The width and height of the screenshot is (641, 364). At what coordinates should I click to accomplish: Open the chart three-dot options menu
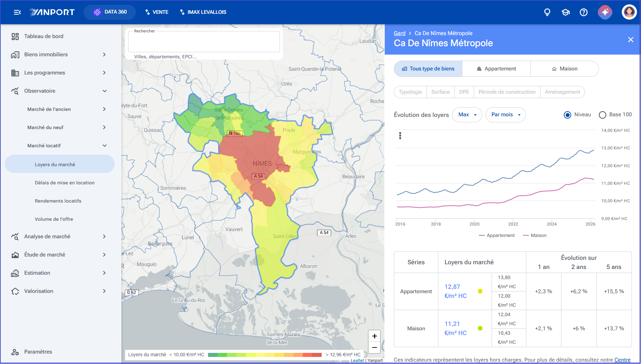(x=400, y=135)
